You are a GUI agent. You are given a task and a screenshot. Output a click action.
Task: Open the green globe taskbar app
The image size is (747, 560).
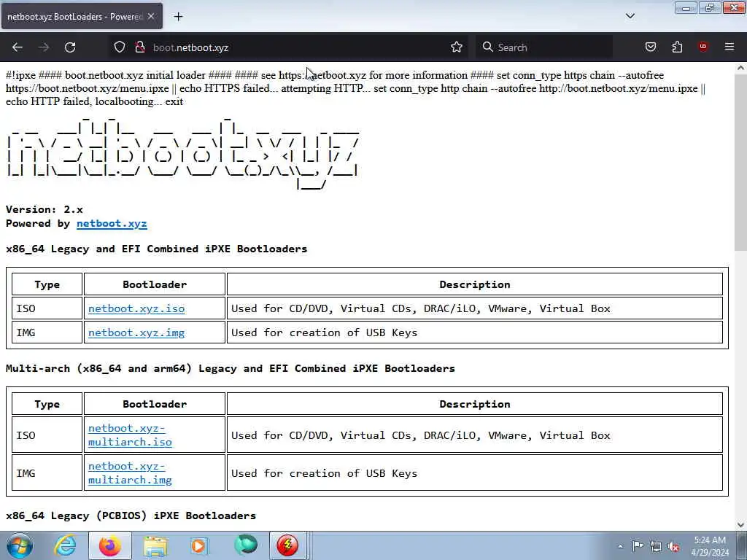245,545
